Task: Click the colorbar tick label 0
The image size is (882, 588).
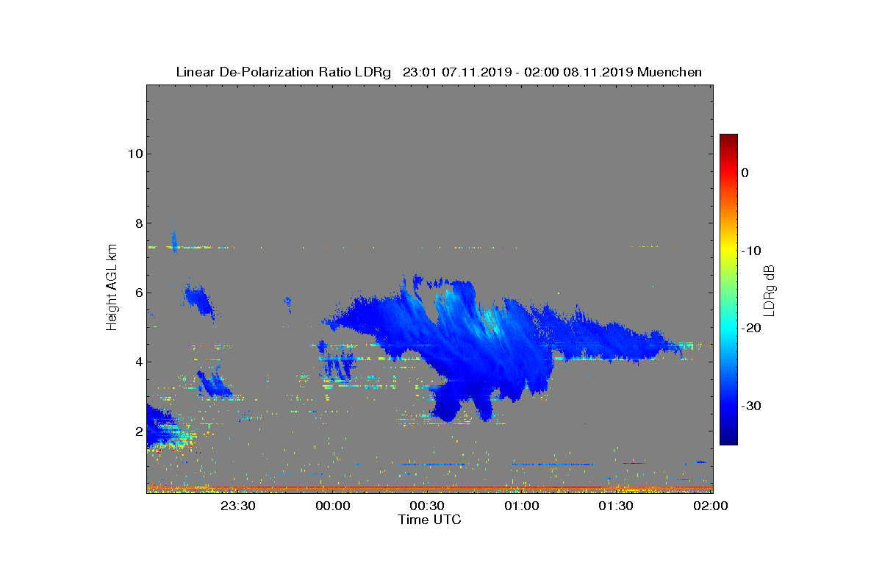Action: click(745, 173)
